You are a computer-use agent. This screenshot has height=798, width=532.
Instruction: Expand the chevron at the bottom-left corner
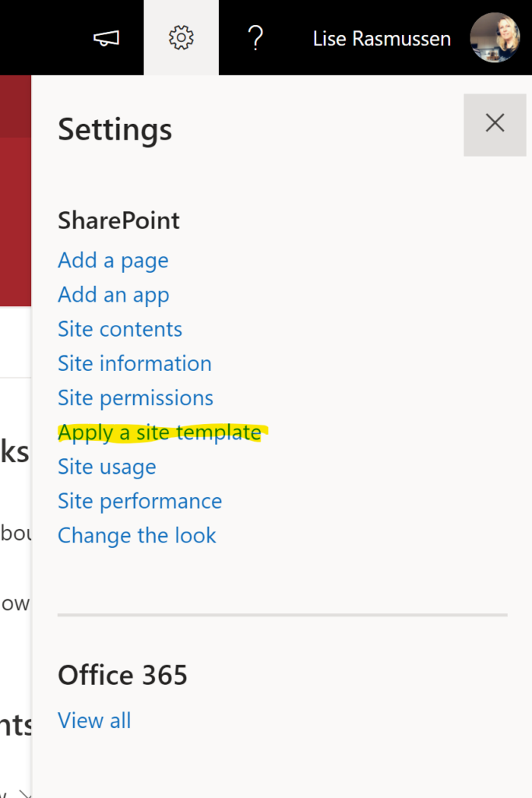click(x=24, y=793)
